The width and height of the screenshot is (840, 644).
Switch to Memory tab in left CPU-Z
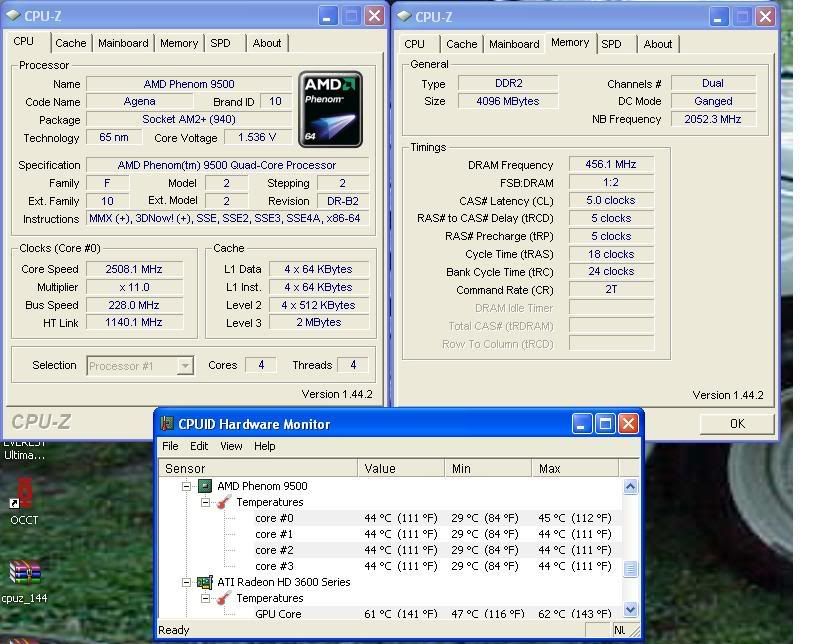(x=179, y=43)
